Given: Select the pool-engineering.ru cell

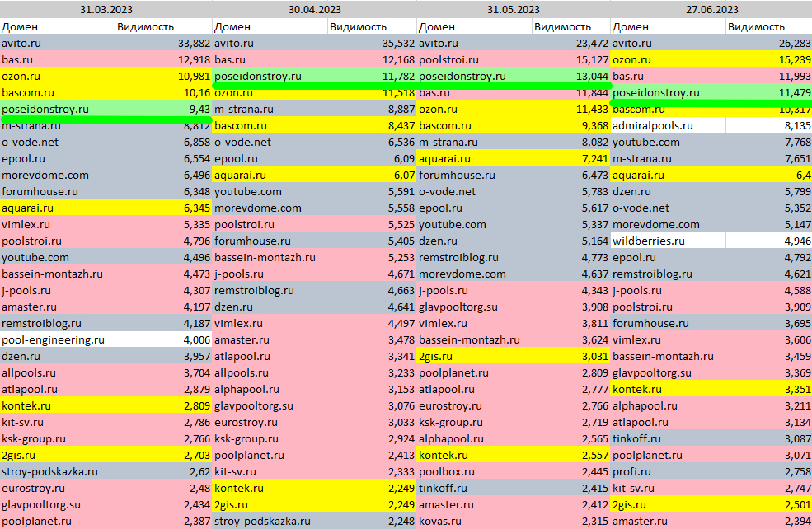Looking at the screenshot, I should pos(58,339).
